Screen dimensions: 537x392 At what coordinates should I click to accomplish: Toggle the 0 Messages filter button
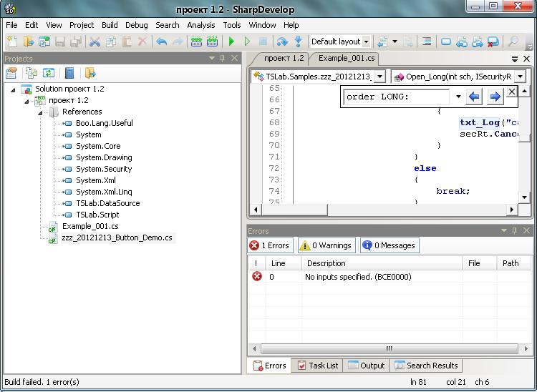389,245
